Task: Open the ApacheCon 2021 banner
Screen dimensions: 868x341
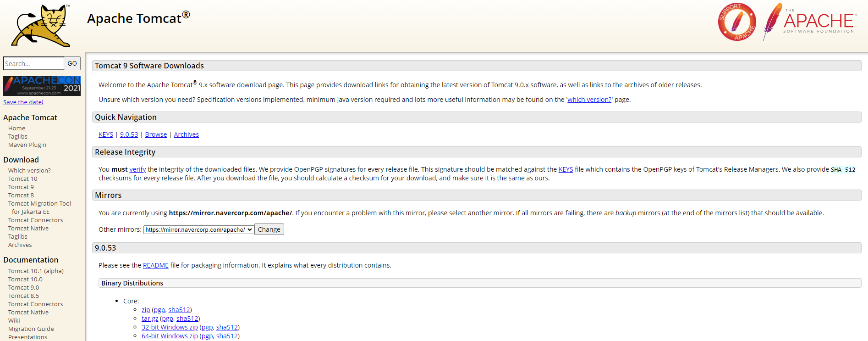Action: coord(42,86)
